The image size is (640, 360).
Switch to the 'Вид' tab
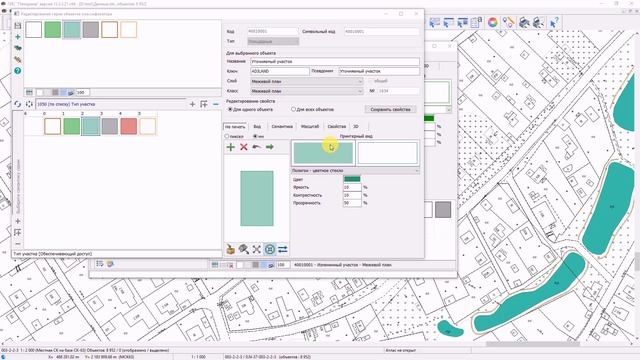tap(257, 127)
